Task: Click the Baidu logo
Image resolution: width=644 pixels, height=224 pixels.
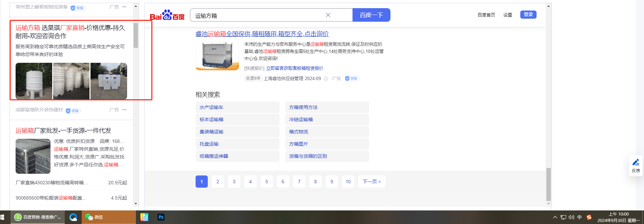Action: [x=167, y=15]
